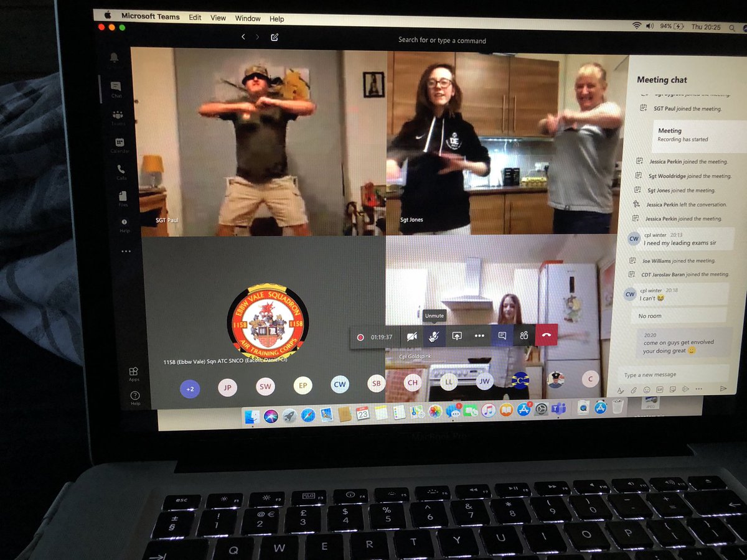Image resolution: width=747 pixels, height=560 pixels.
Task: Open System Preferences from the Dock
Action: click(542, 409)
